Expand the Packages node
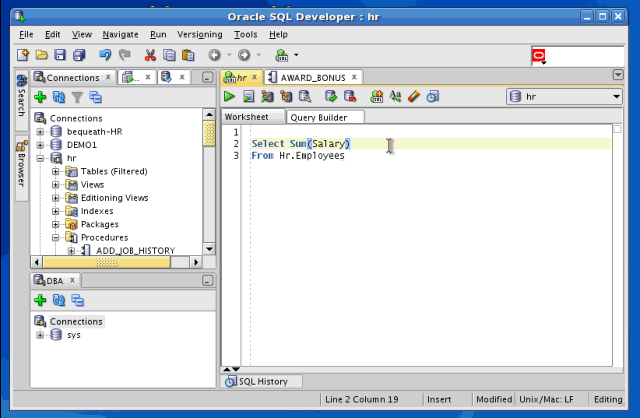640x418 pixels. tap(56, 225)
